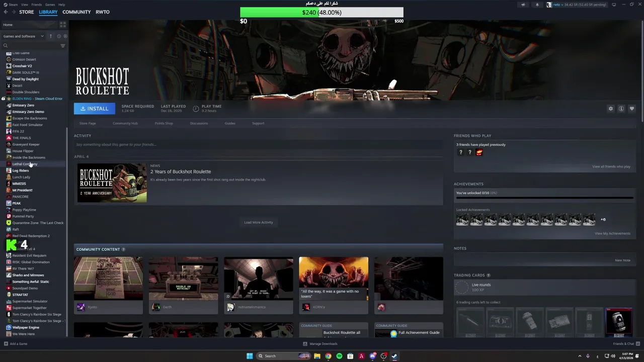Open File Explorer from the taskbar
The image size is (644, 362).
tap(317, 356)
